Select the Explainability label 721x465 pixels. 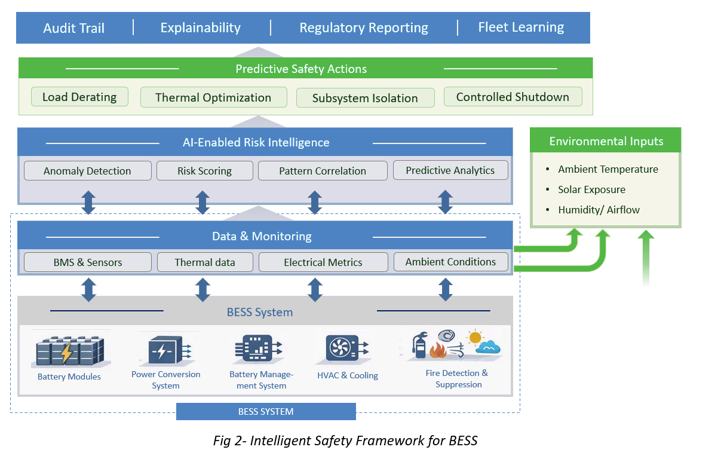[x=200, y=28]
